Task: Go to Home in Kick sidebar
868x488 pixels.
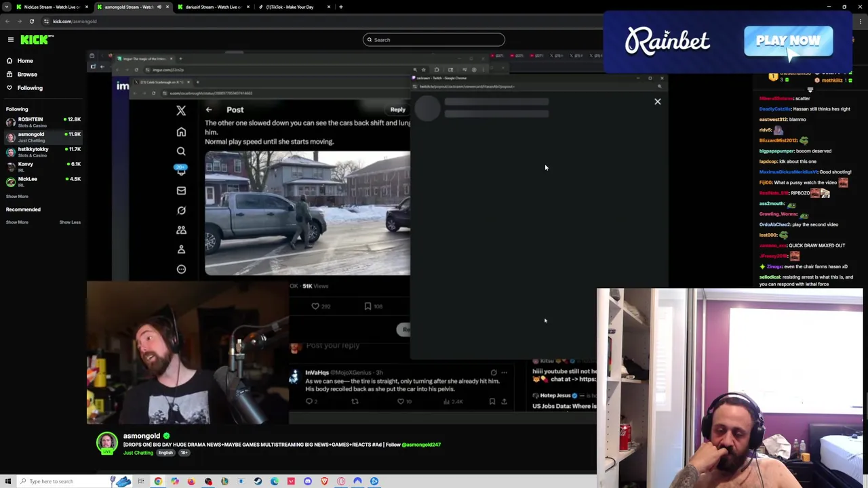Action: point(25,60)
